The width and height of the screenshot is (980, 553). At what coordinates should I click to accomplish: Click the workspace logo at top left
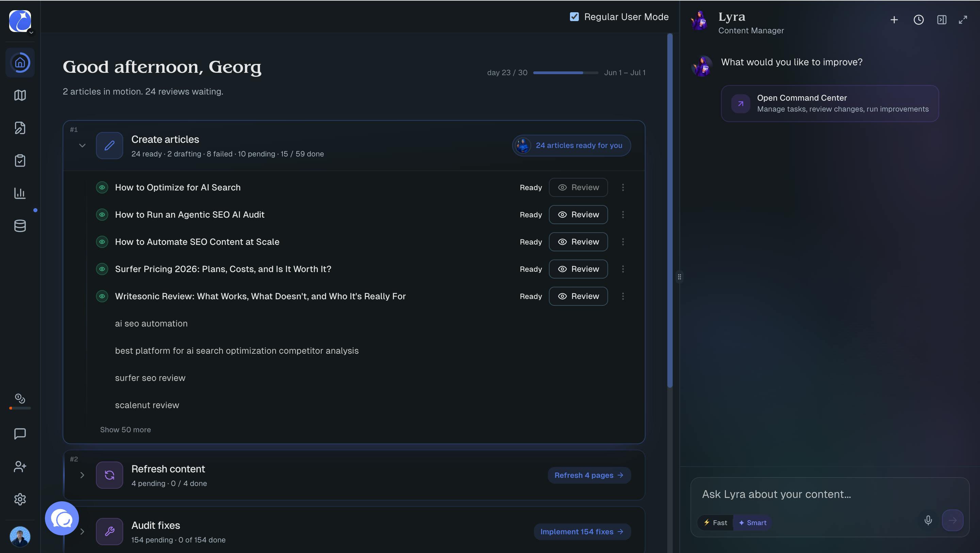20,21
